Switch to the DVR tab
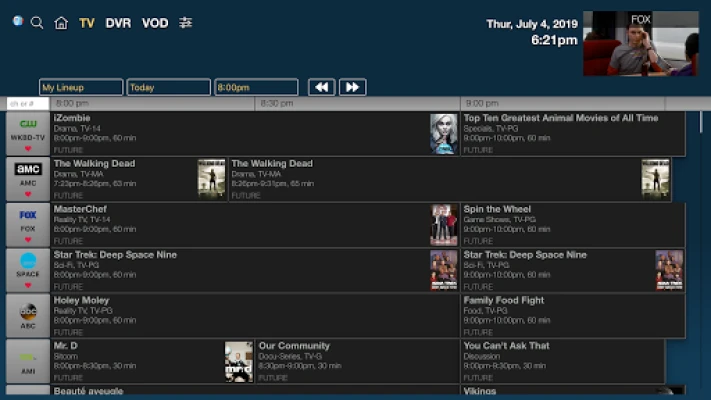 [x=118, y=23]
